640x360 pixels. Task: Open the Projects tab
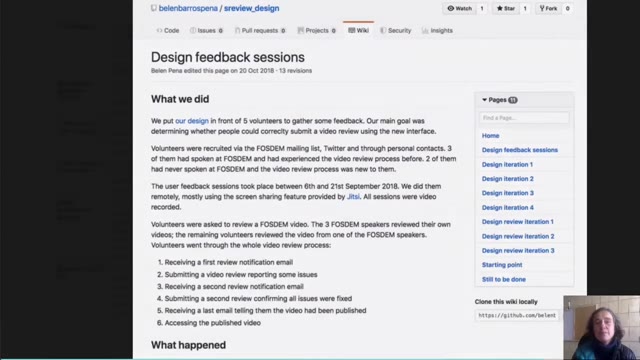(316, 31)
